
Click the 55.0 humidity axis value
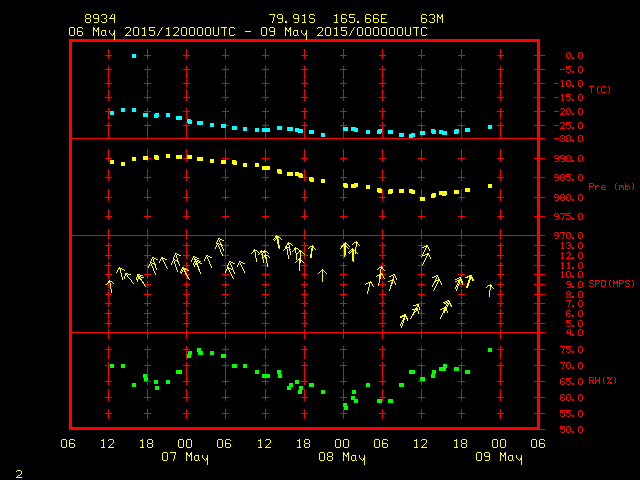[x=571, y=413]
